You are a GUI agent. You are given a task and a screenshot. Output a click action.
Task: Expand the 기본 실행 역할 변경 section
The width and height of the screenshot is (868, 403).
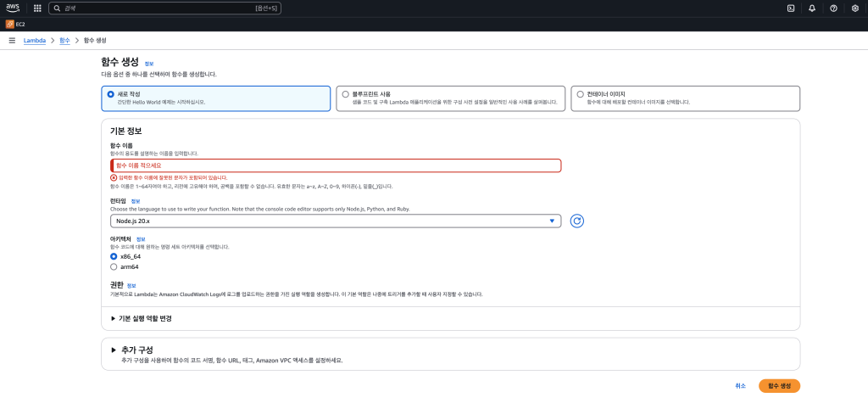[142, 318]
